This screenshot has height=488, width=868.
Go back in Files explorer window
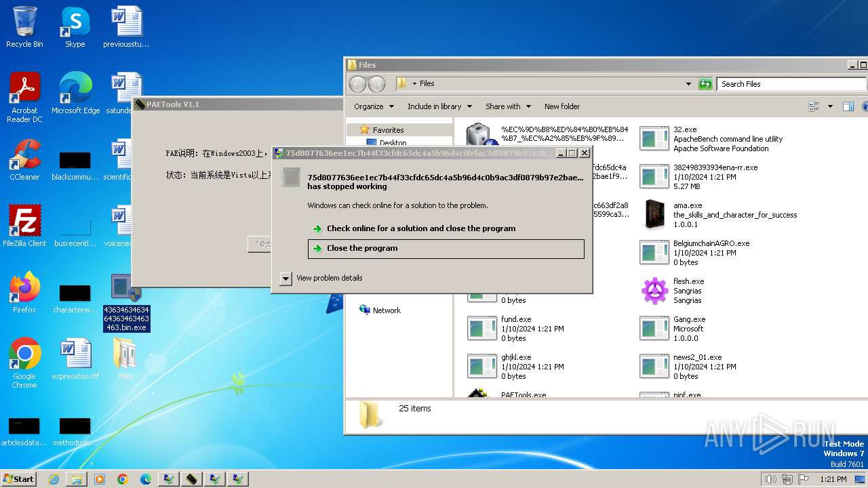(x=357, y=84)
